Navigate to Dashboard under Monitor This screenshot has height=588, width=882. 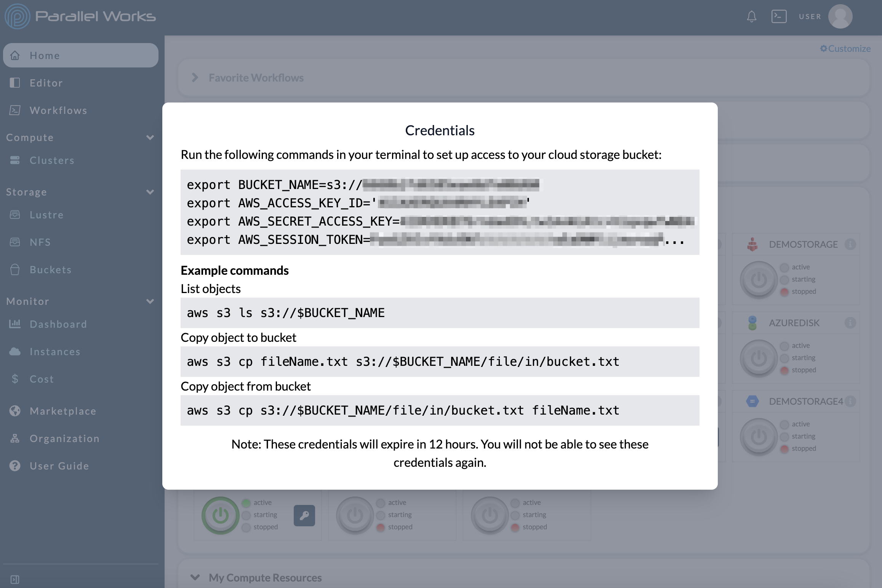(x=58, y=324)
